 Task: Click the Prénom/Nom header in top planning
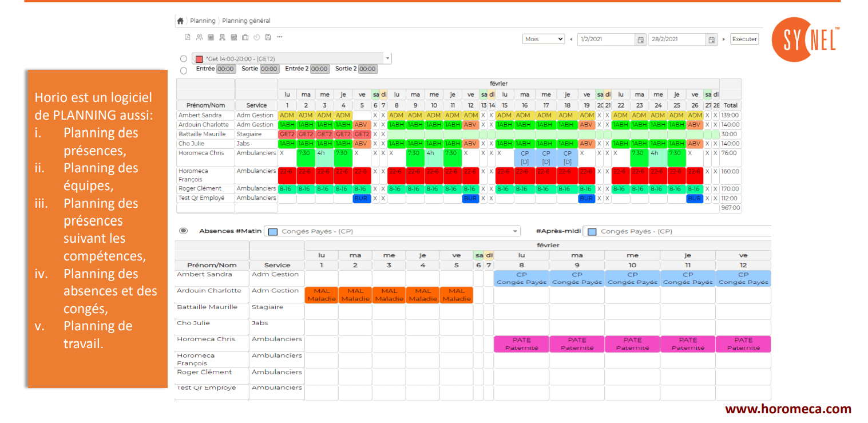pos(205,105)
